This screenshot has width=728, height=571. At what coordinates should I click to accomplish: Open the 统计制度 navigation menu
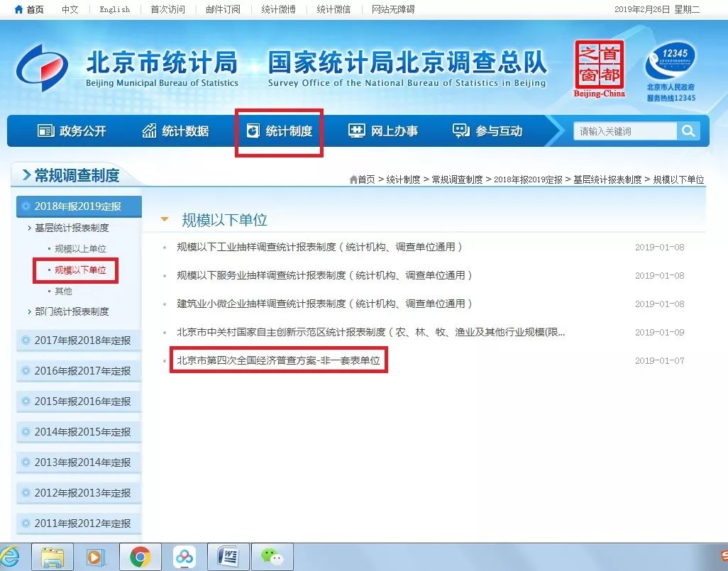tap(280, 131)
